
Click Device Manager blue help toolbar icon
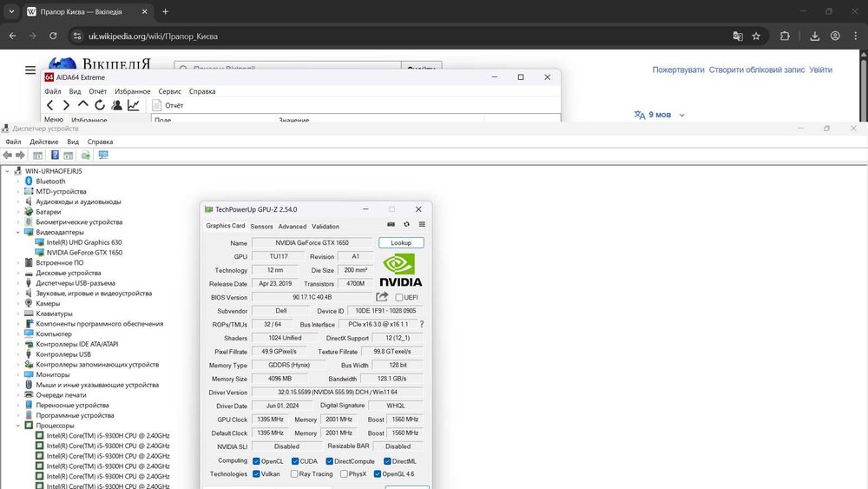(x=55, y=155)
